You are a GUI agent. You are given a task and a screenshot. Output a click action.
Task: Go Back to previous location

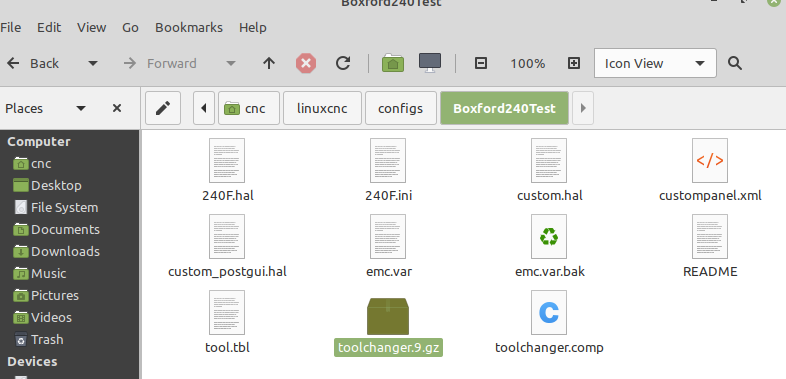(x=33, y=63)
